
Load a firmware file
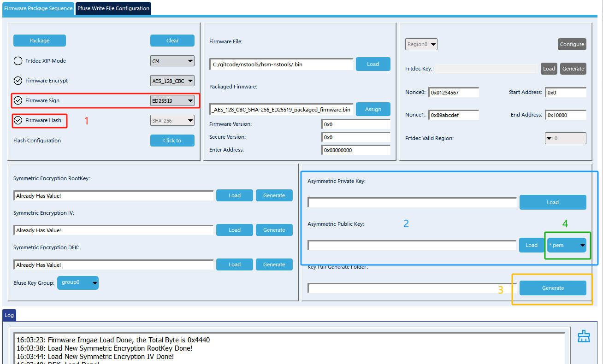[x=373, y=64]
